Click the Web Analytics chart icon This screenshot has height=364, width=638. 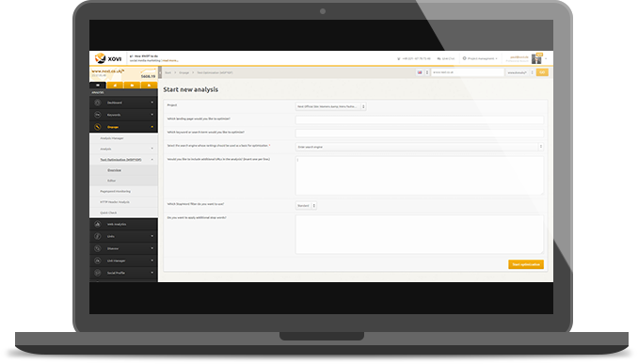pyautogui.click(x=98, y=224)
